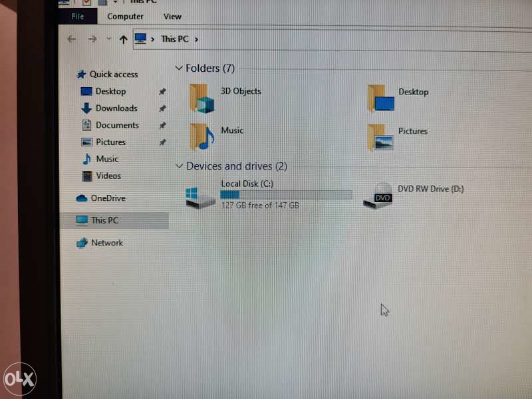Screen dimensions: 532x399
Task: Click the DVD RW Drive (D:) label
Action: click(x=431, y=189)
